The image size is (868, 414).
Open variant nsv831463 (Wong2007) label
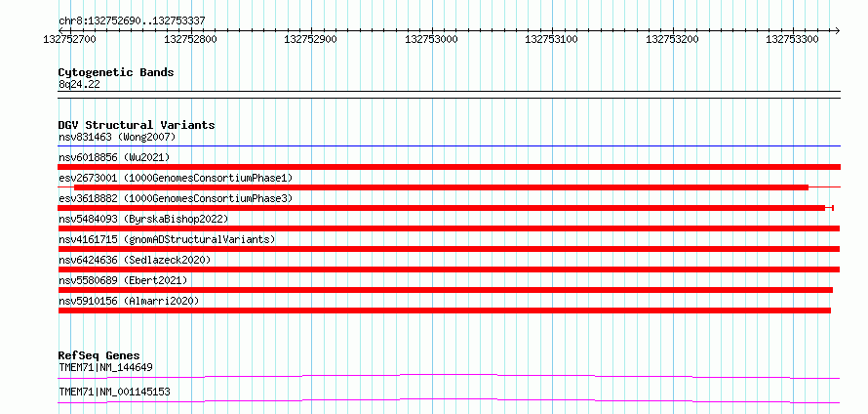tap(117, 137)
